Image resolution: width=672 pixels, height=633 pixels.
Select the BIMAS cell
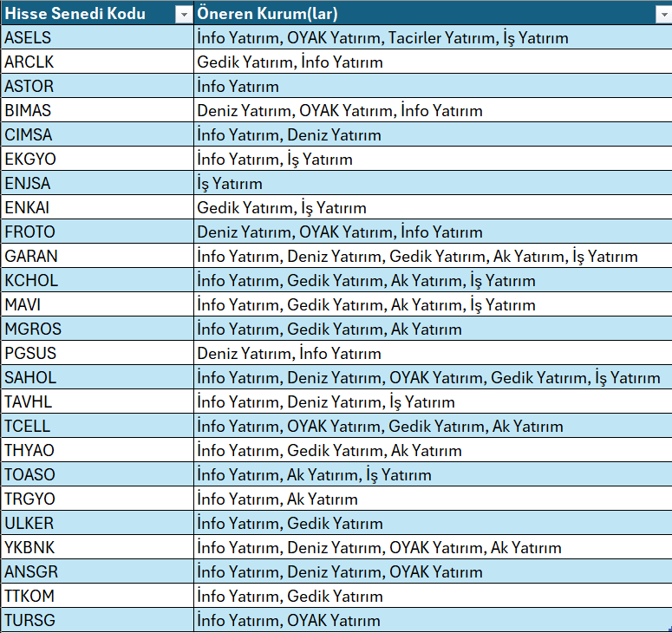coord(97,110)
